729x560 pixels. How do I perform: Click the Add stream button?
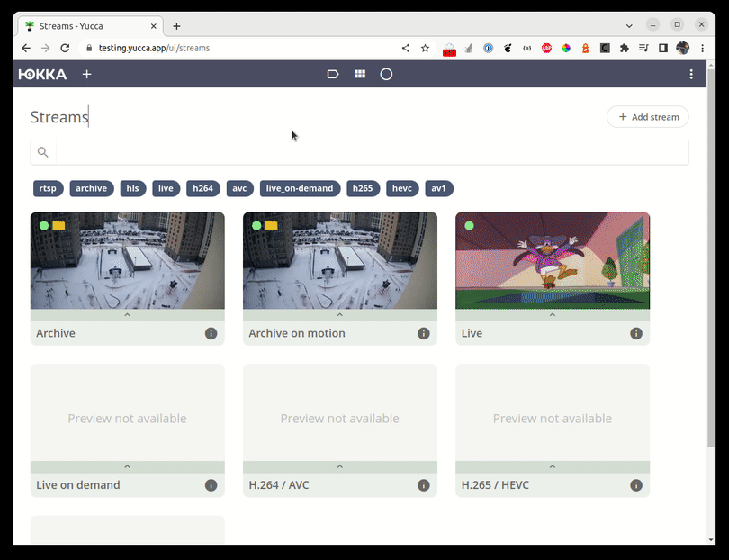[648, 117]
